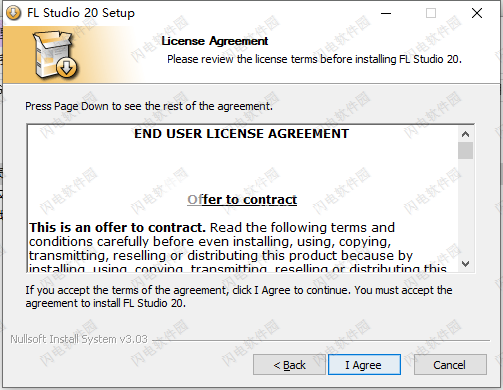
Task: Go back with the Back button
Action: click(289, 365)
